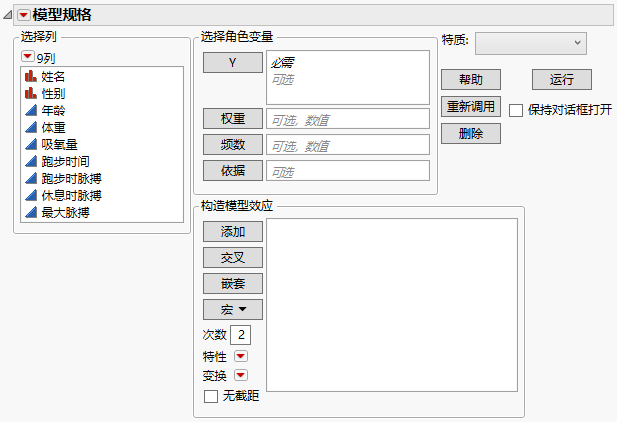
Task: Click the 频数 role button
Action: click(233, 144)
